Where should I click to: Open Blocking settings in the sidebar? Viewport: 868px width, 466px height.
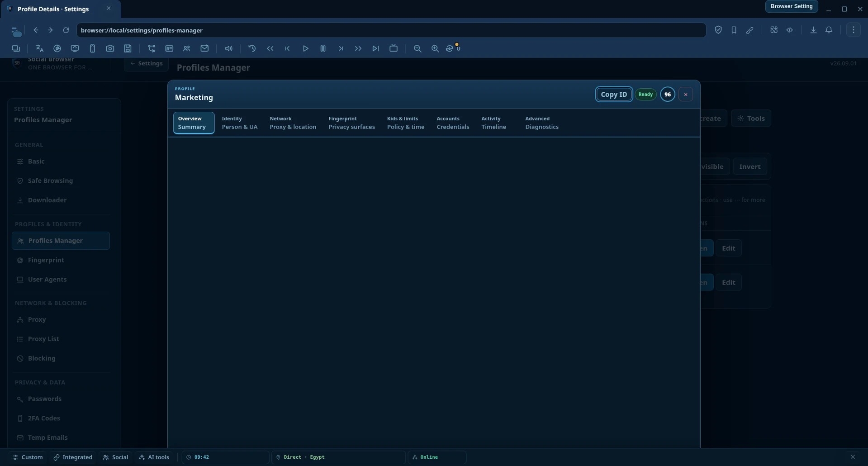[61, 358]
